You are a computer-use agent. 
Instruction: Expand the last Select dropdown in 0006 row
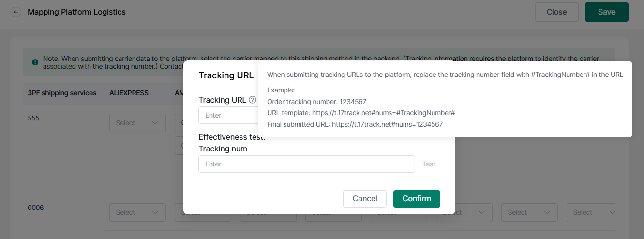[591, 212]
